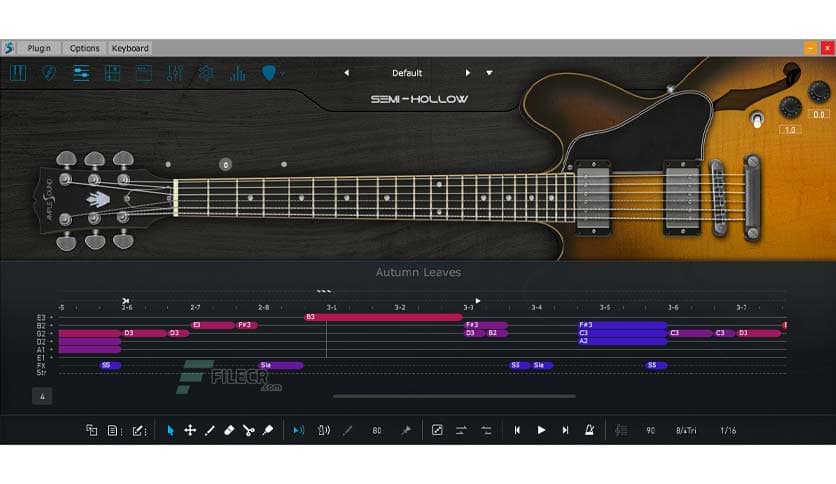Select the E3 note block near 2-7
Image resolution: width=836 pixels, height=484 pixels.
[213, 325]
